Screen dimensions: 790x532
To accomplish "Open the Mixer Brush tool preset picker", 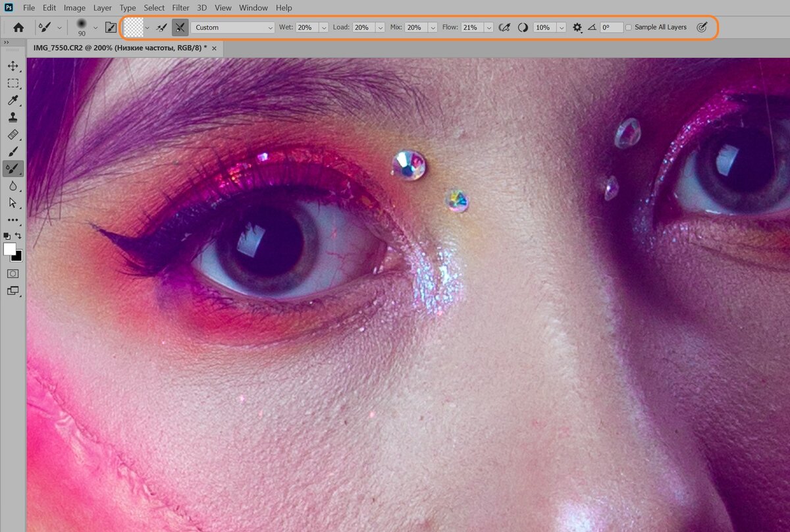I will (x=50, y=28).
